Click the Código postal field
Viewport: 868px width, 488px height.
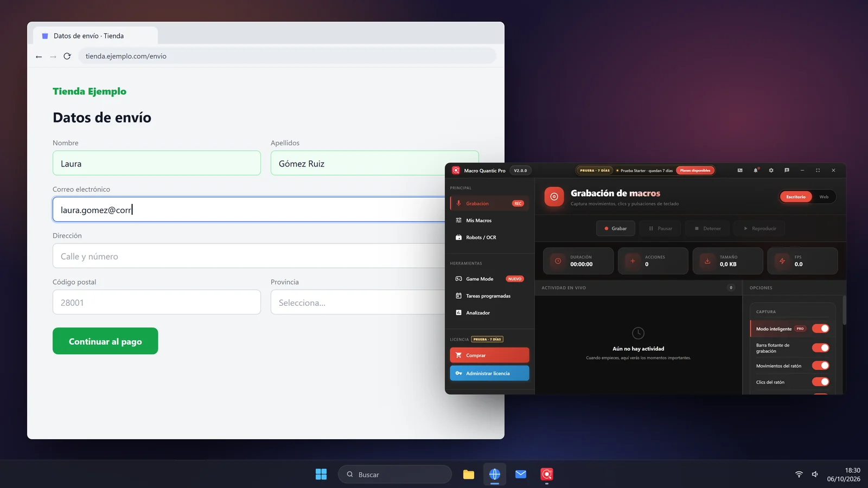(x=157, y=303)
